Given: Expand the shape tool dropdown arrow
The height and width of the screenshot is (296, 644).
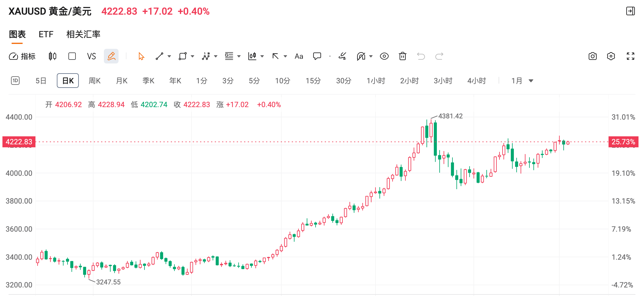Looking at the screenshot, I should click(x=192, y=56).
